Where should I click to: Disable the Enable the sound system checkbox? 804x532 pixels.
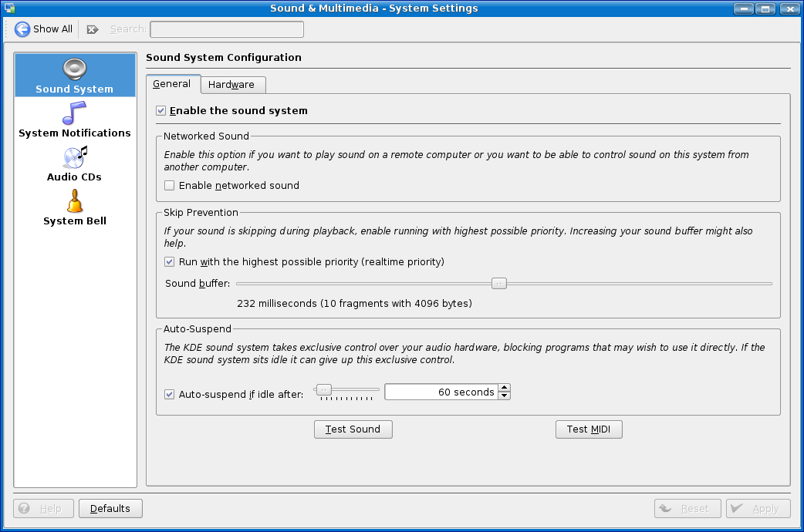(161, 111)
